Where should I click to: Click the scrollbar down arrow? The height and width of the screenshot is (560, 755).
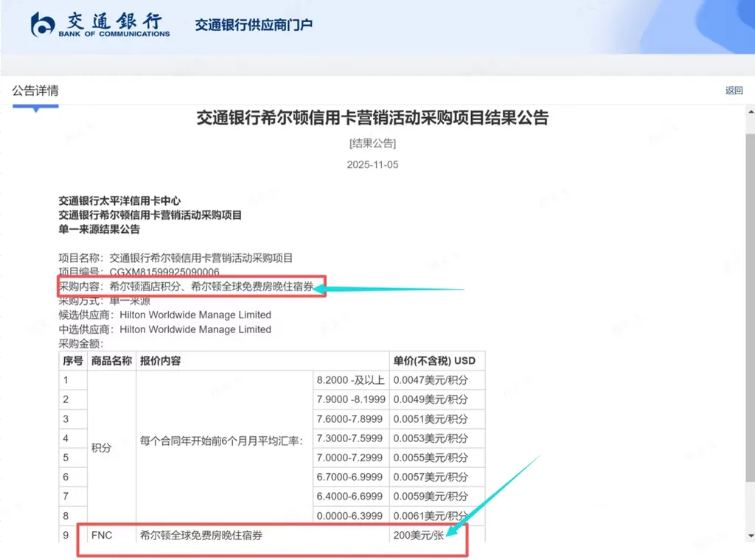751,536
